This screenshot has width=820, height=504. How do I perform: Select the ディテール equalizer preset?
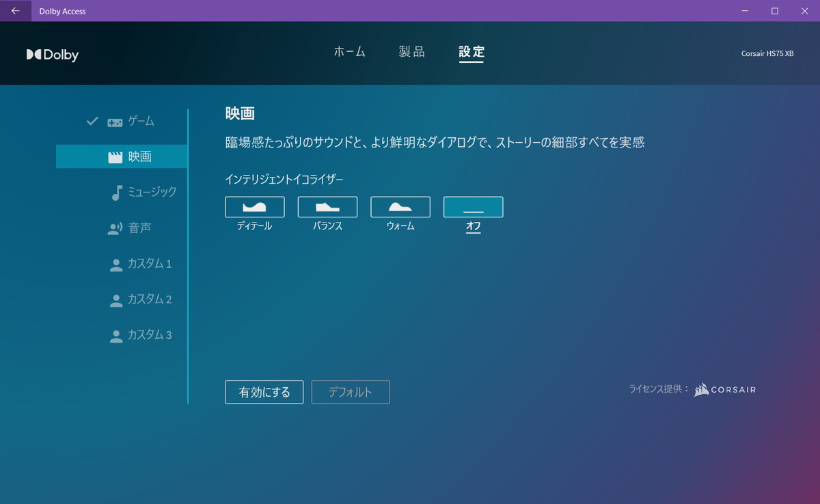tap(254, 207)
